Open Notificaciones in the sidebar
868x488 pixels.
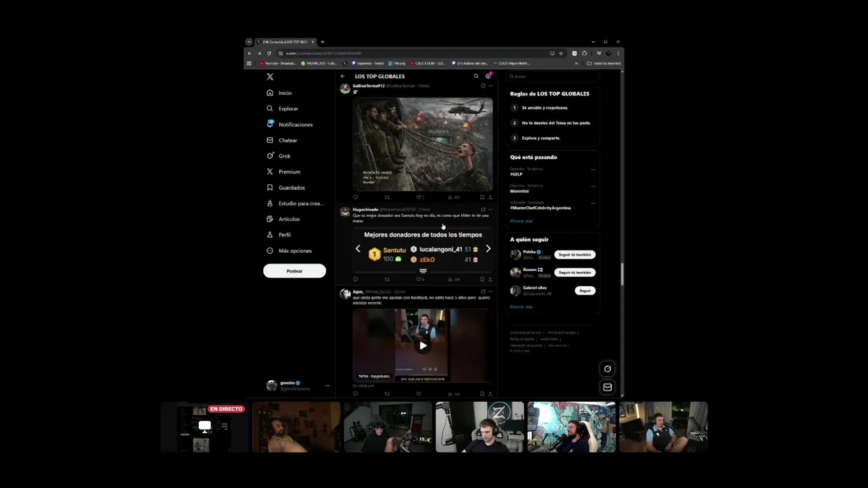point(290,125)
